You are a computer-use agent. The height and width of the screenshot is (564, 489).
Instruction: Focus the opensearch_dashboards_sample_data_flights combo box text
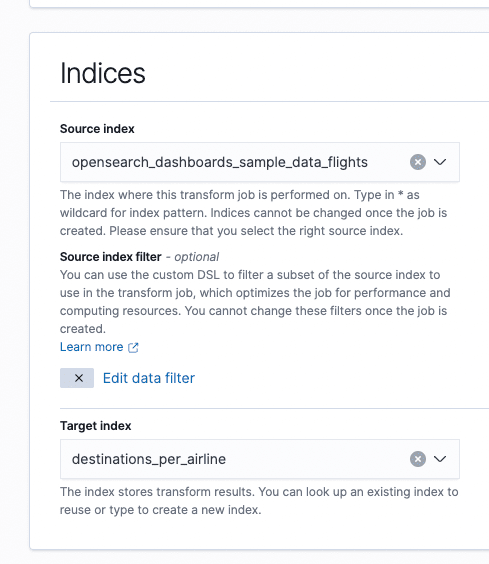[219, 162]
